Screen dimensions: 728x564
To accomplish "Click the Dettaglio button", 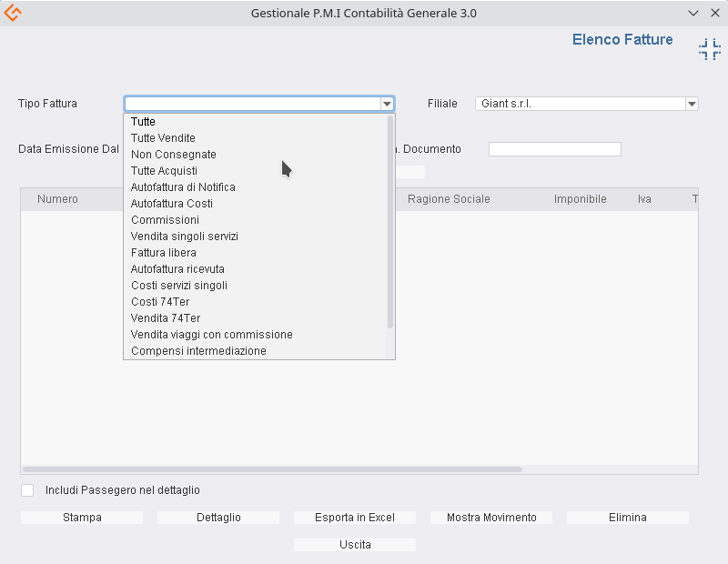I will 218,518.
